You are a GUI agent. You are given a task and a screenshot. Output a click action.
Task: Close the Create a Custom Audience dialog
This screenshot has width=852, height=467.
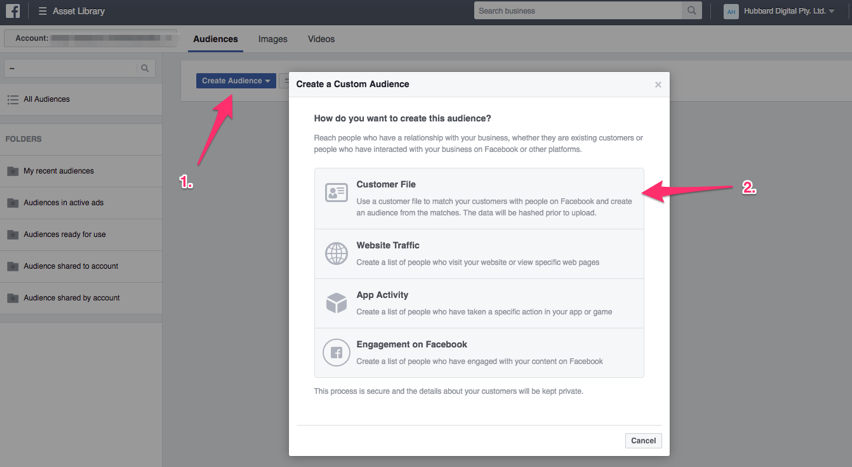pos(658,84)
